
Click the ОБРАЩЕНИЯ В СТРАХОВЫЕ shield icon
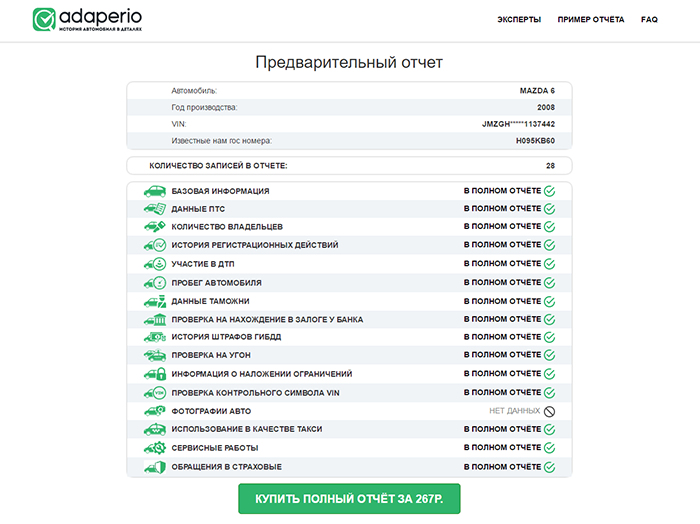(x=154, y=466)
